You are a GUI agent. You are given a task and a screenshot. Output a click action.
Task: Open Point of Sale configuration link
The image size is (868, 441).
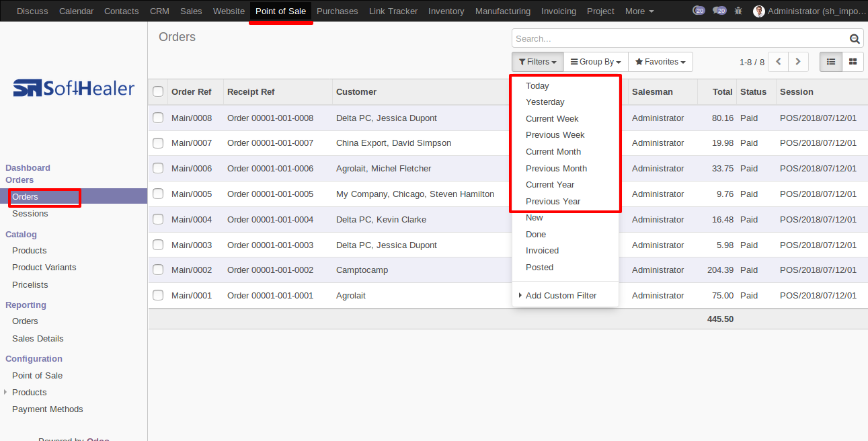point(38,376)
